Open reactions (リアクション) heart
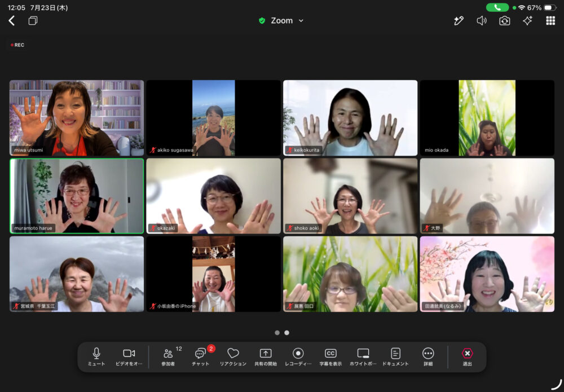This screenshot has width=564, height=392. (233, 357)
